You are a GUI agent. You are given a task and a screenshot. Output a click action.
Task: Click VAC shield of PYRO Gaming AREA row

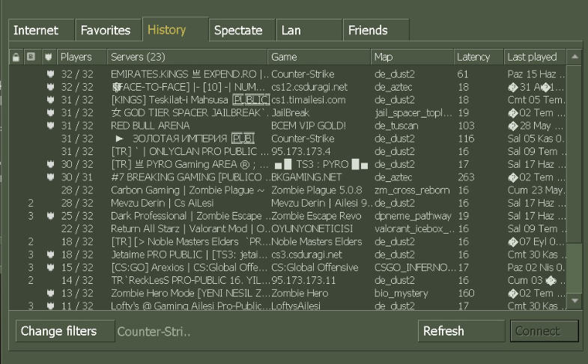50,164
